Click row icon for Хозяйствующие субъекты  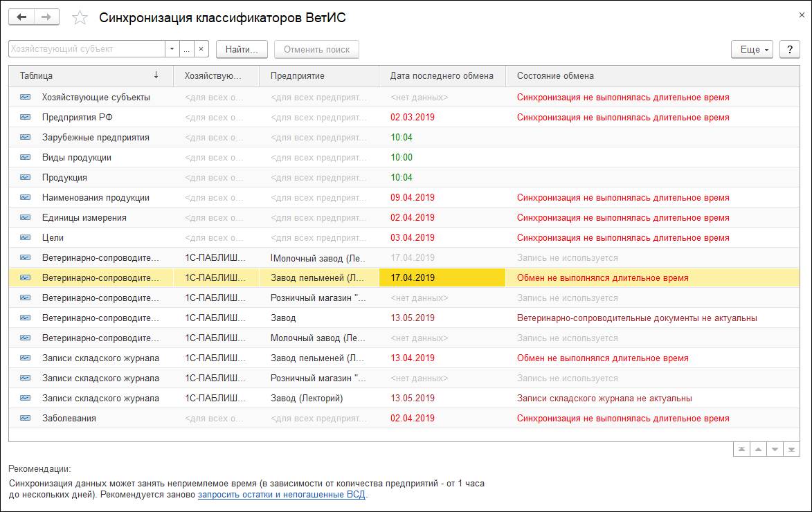click(26, 98)
